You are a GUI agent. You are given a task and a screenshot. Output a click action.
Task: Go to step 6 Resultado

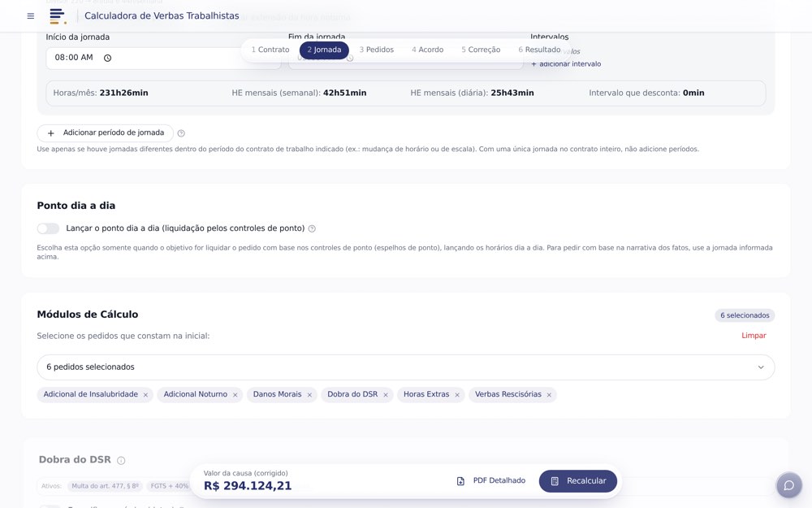tap(540, 50)
